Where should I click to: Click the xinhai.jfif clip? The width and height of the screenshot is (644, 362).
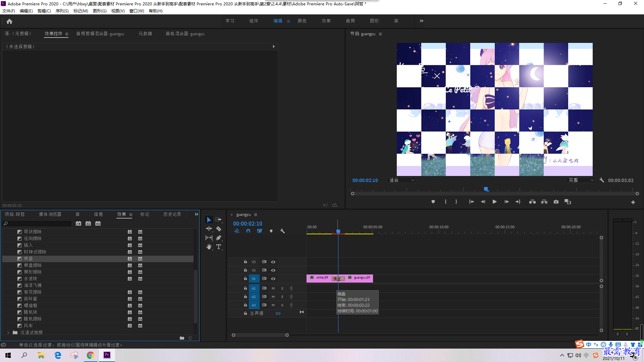click(320, 278)
